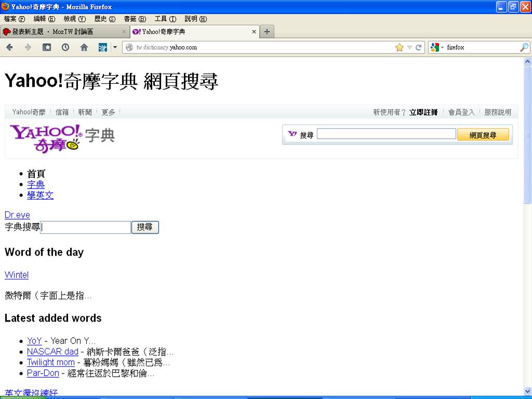Viewport: 532px width, 399px height.
Task: Click the scrollbar down arrow
Action: pyautogui.click(x=527, y=391)
